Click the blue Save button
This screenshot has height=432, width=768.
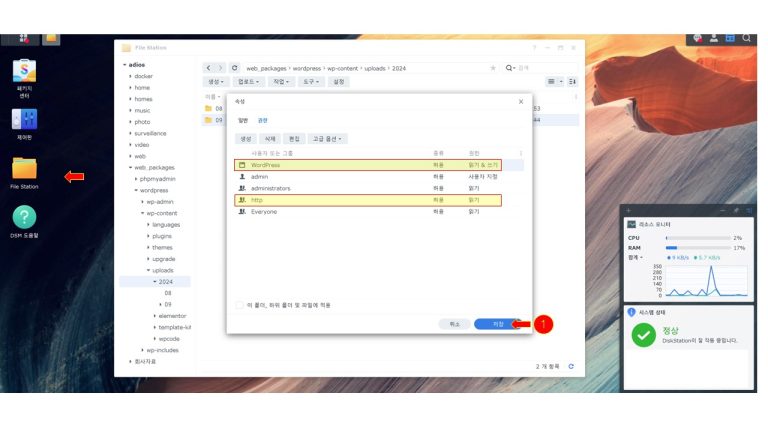(x=498, y=324)
